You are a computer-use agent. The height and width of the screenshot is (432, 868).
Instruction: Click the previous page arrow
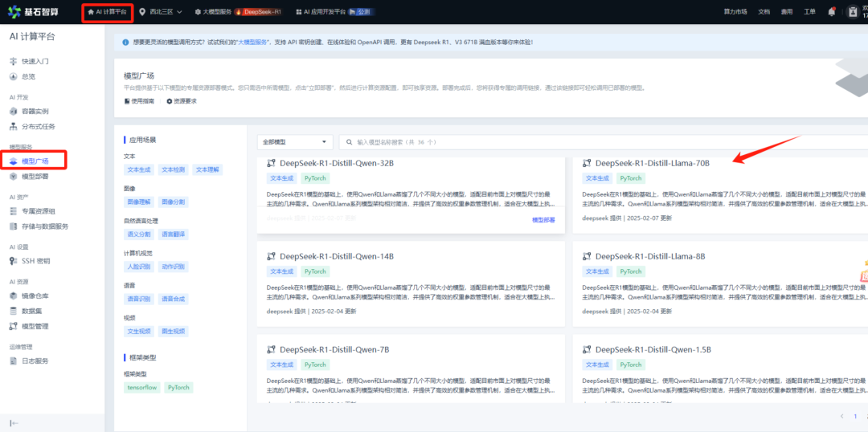pos(842,417)
